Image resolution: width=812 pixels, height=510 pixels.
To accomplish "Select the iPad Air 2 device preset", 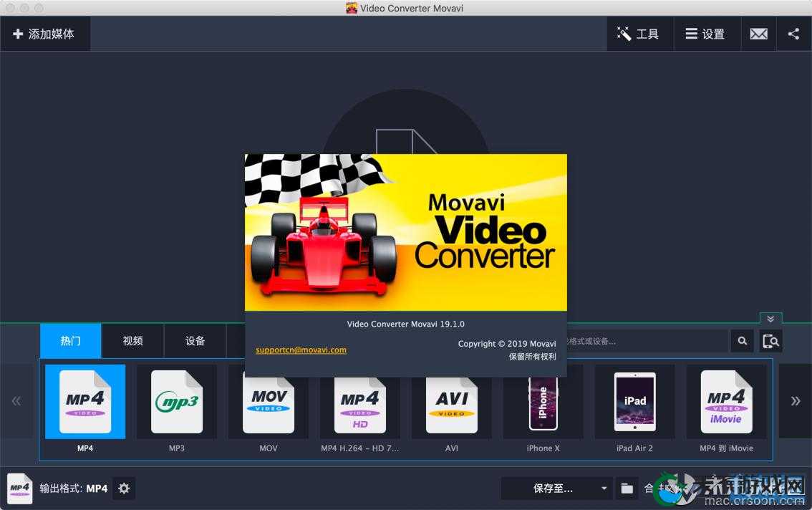I will coord(635,402).
